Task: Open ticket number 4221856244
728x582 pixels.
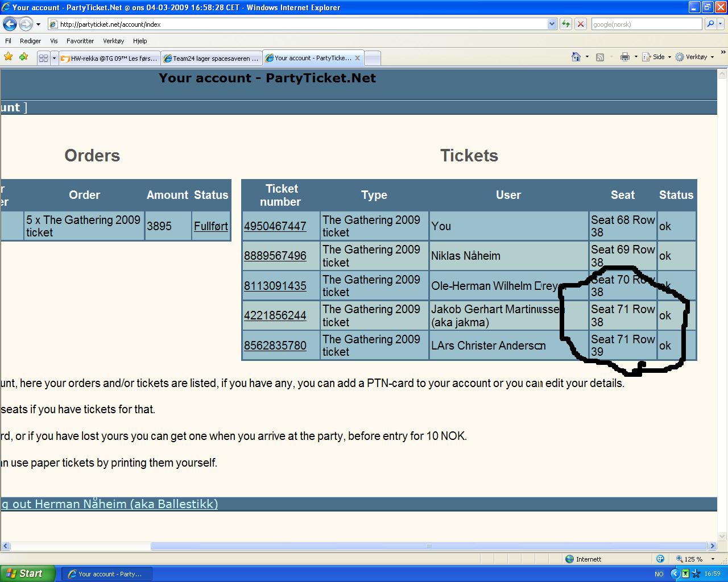Action: click(x=275, y=315)
